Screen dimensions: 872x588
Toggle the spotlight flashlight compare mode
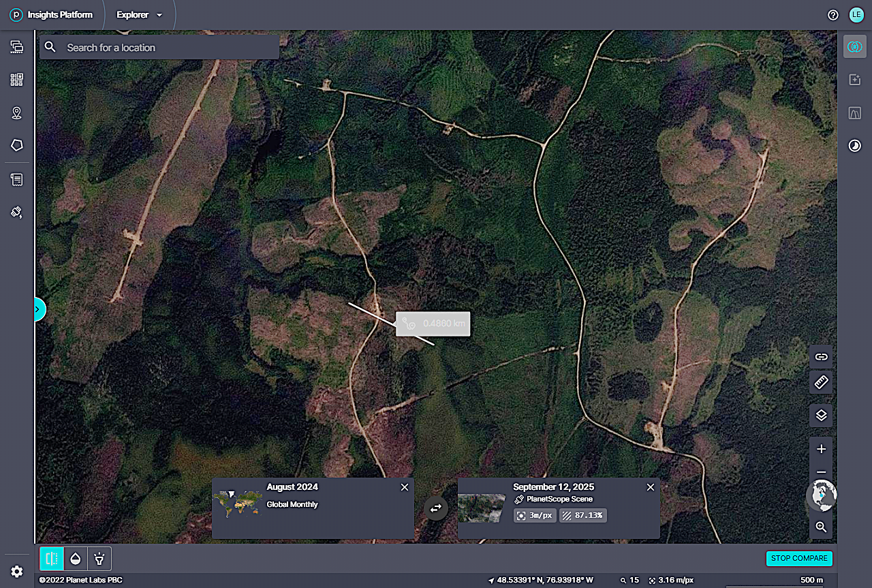(x=99, y=559)
